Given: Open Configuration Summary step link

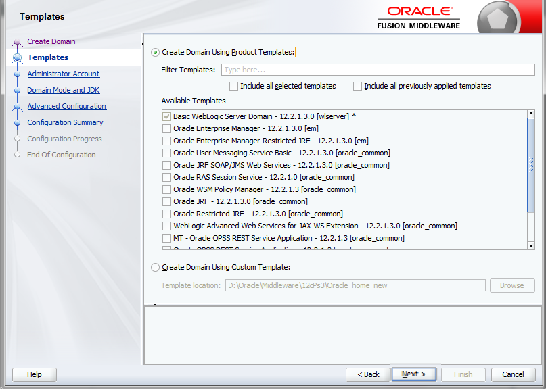Looking at the screenshot, I should [x=66, y=122].
